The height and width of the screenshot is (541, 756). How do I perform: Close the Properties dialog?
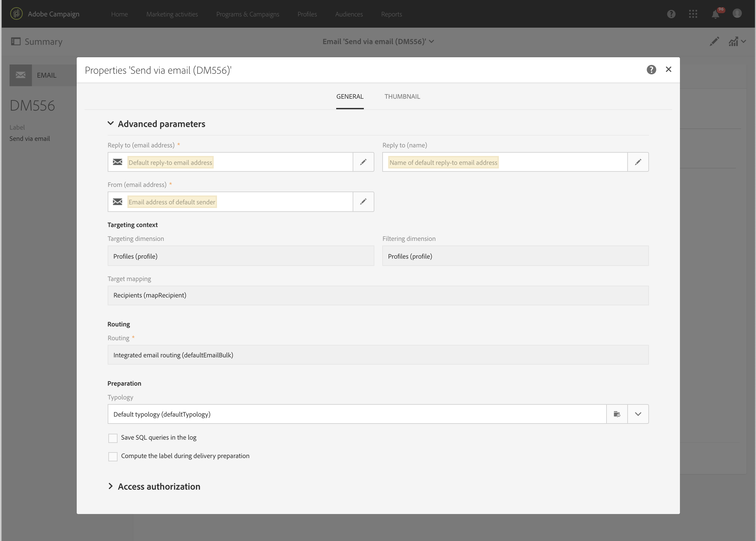[x=668, y=69]
